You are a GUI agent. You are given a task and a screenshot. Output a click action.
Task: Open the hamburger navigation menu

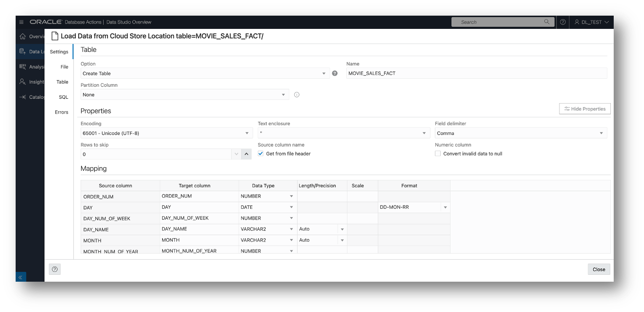pyautogui.click(x=21, y=22)
